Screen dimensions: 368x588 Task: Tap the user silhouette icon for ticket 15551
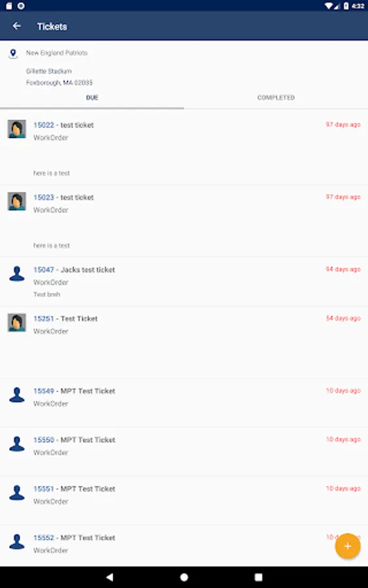17,493
